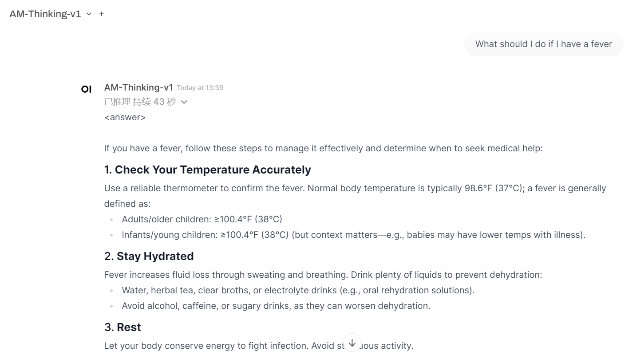Click the Avoid alcohol, caffeine bullet line
This screenshot has width=644, height=359.
pyautogui.click(x=276, y=306)
